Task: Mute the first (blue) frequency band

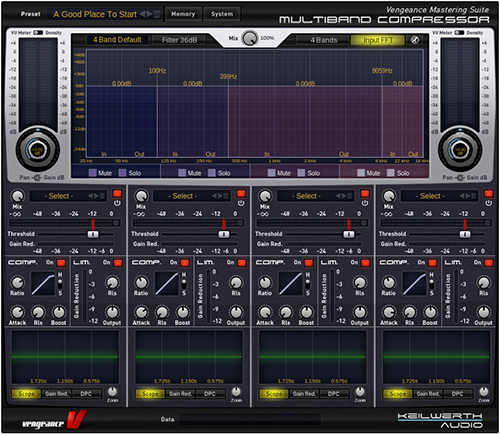Action: (x=93, y=173)
